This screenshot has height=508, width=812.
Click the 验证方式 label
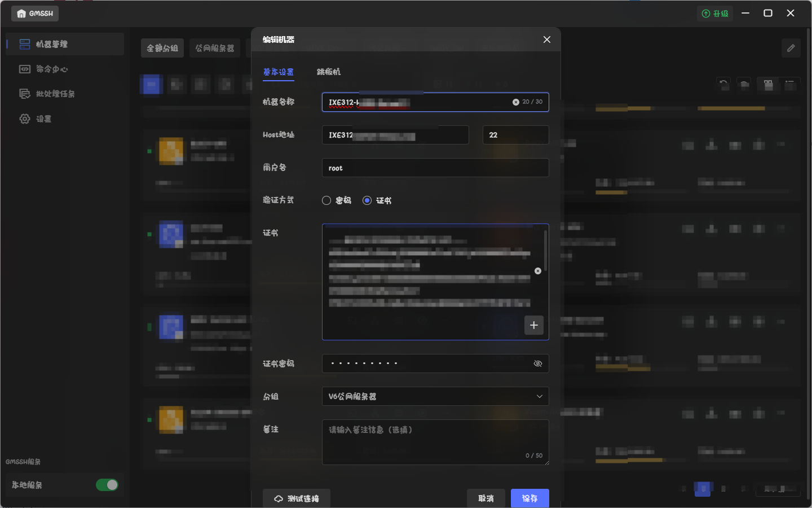pyautogui.click(x=278, y=200)
